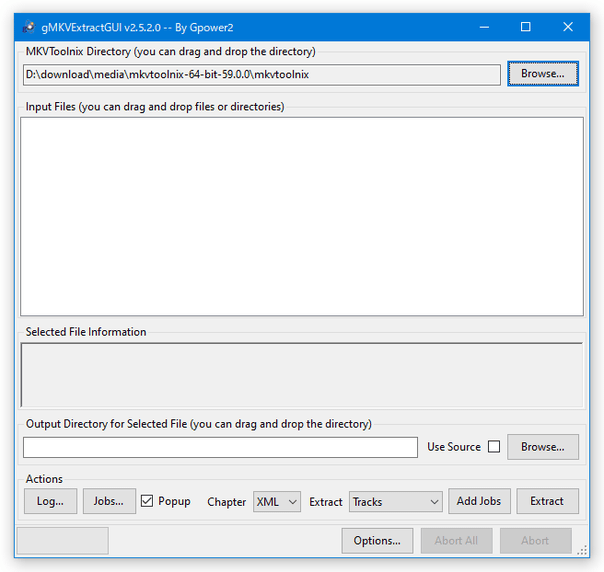Enable the Use Source checkbox
This screenshot has height=572, width=604.
(494, 447)
